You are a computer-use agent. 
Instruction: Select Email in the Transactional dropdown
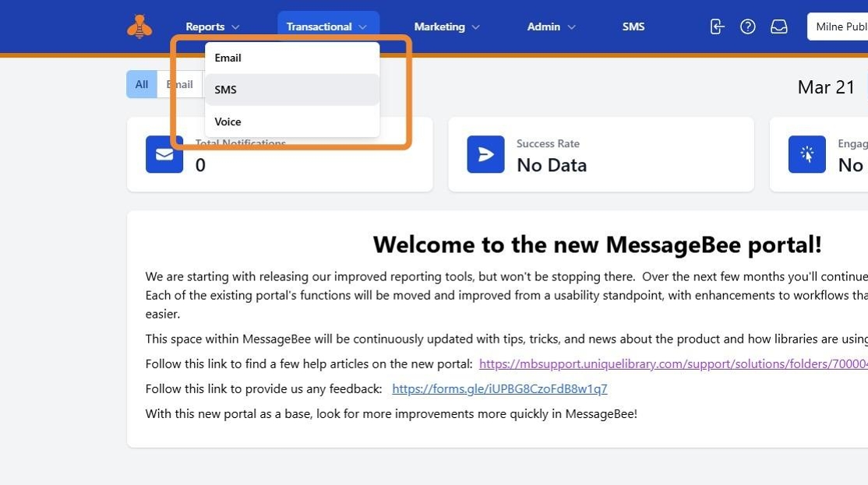click(x=291, y=58)
